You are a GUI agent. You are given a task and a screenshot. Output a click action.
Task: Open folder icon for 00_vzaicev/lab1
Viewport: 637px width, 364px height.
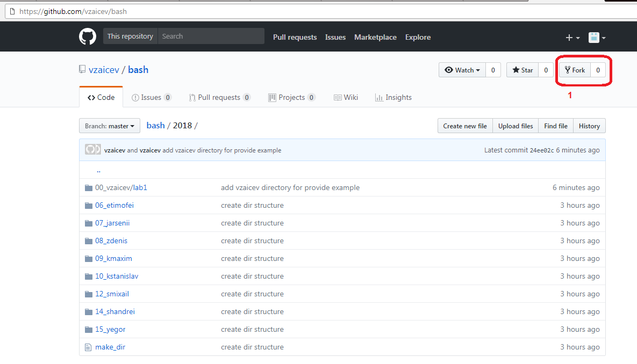click(89, 188)
